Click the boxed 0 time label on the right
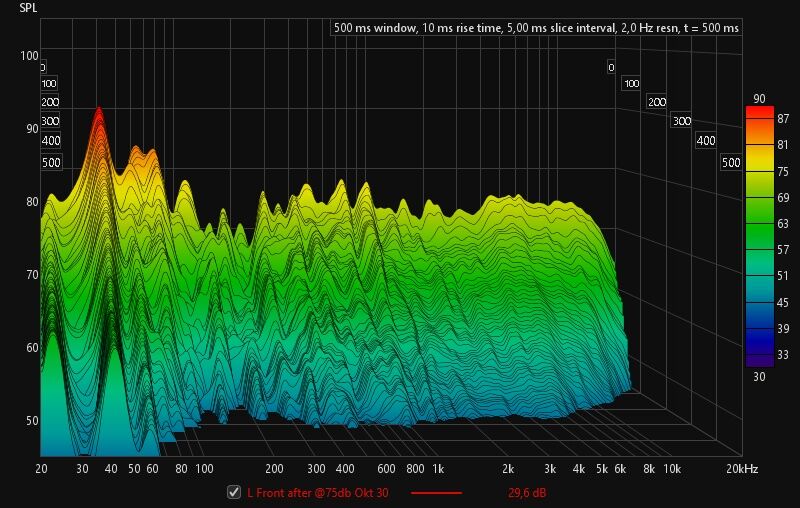This screenshot has width=800, height=508. pyautogui.click(x=611, y=67)
